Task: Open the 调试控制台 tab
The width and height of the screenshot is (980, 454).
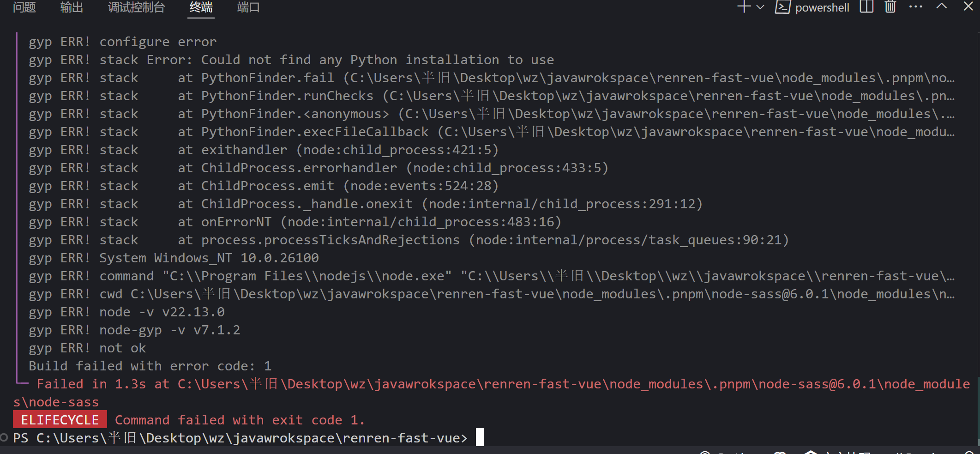Action: point(136,7)
